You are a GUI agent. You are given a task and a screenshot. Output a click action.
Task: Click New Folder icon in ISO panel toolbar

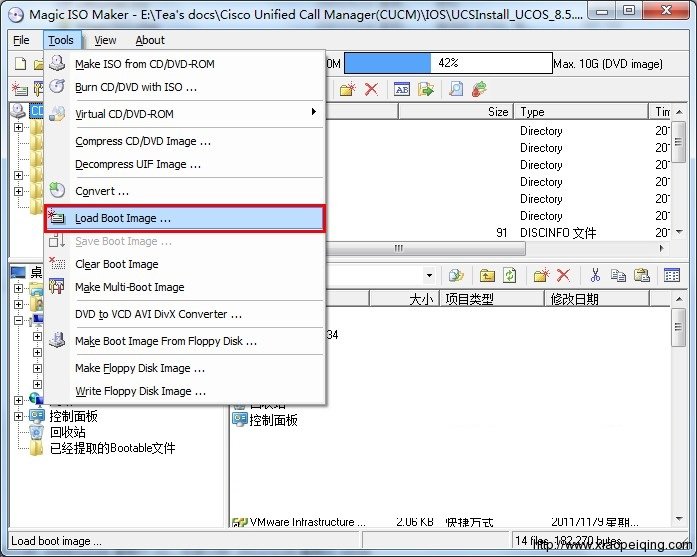(x=348, y=89)
